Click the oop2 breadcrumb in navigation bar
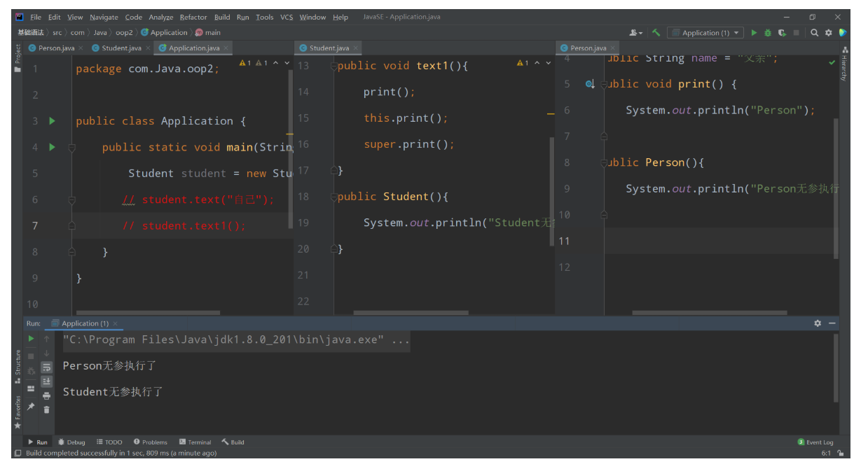868x464 pixels. (x=124, y=33)
